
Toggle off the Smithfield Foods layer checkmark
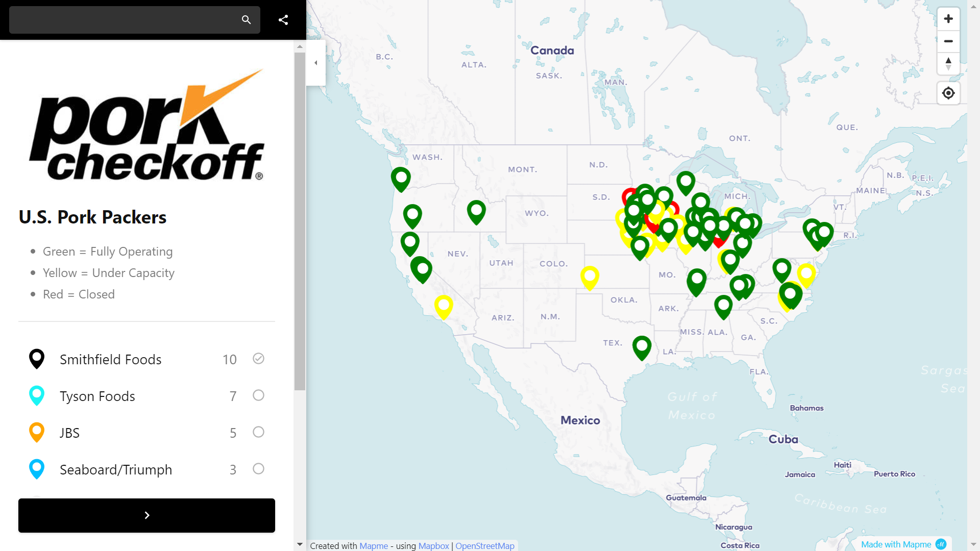[x=258, y=359]
